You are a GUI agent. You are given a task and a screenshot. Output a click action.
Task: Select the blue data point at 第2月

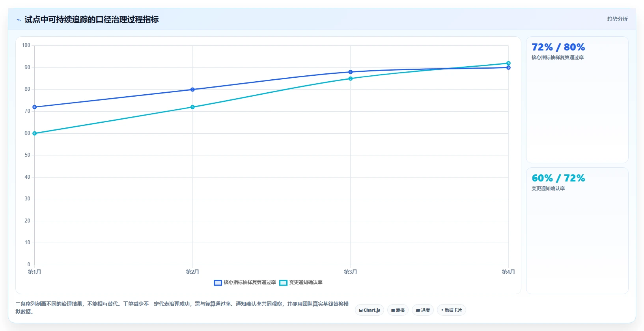click(x=192, y=90)
